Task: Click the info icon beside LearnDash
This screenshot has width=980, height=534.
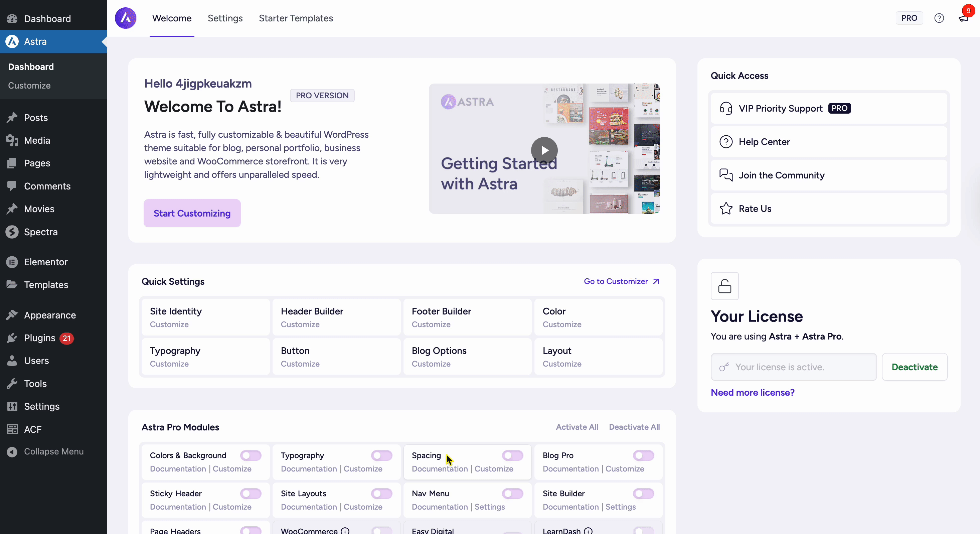Action: pos(588,531)
